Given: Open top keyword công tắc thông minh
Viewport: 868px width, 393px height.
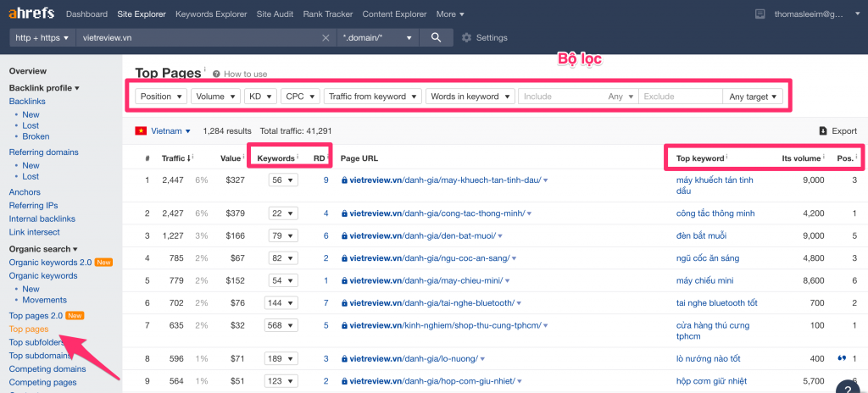Looking at the screenshot, I should click(715, 213).
